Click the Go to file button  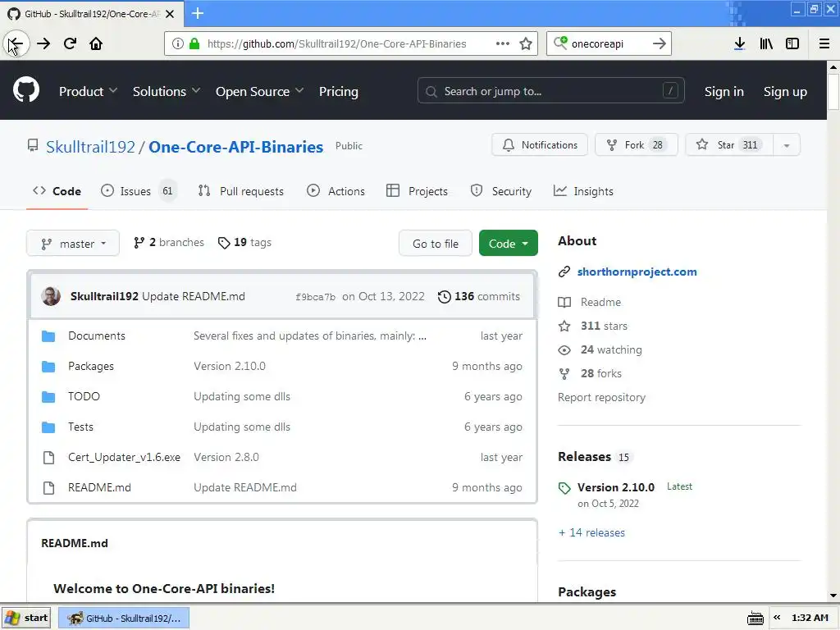point(435,243)
